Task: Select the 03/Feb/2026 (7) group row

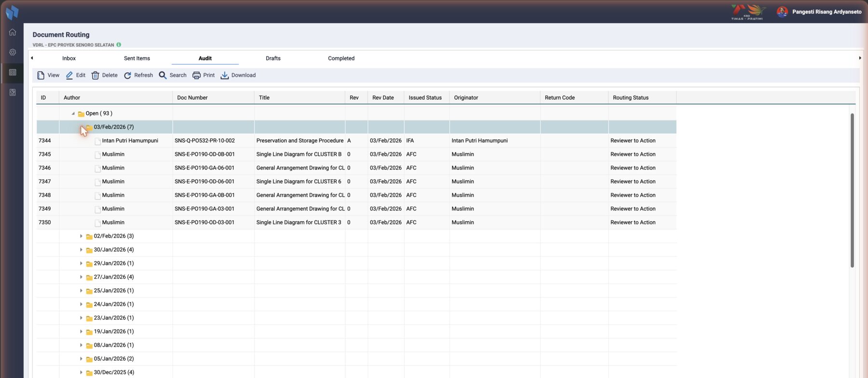Action: point(356,127)
